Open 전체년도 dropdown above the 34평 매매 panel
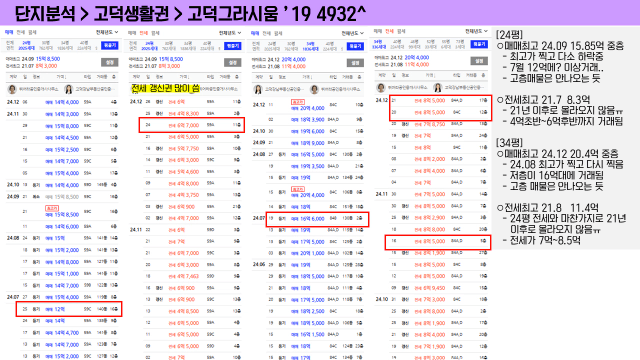640x360 pixels. (353, 33)
